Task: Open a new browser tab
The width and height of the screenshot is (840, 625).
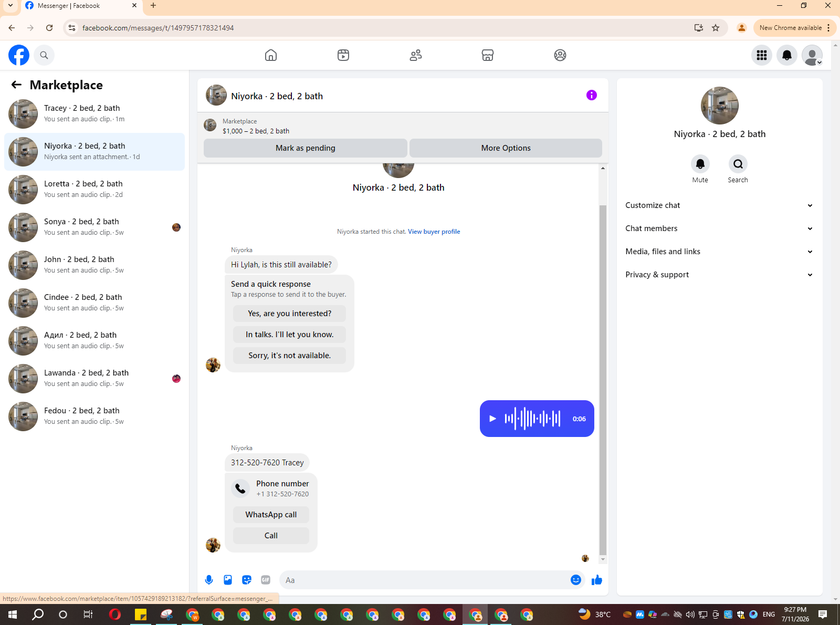Action: point(153,6)
